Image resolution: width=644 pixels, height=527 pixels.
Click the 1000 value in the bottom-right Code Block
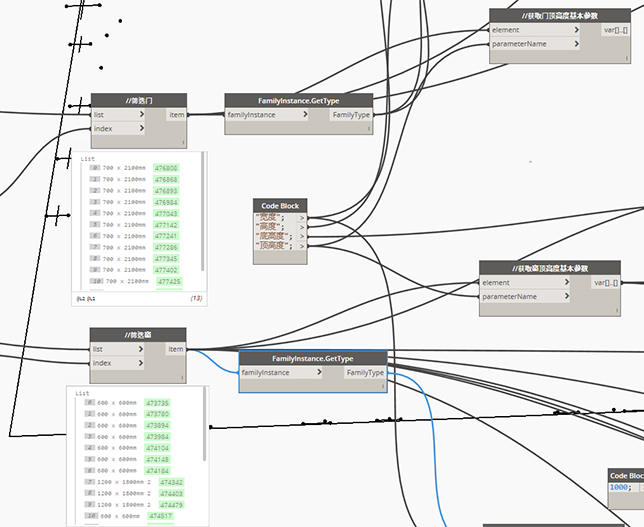coord(619,487)
